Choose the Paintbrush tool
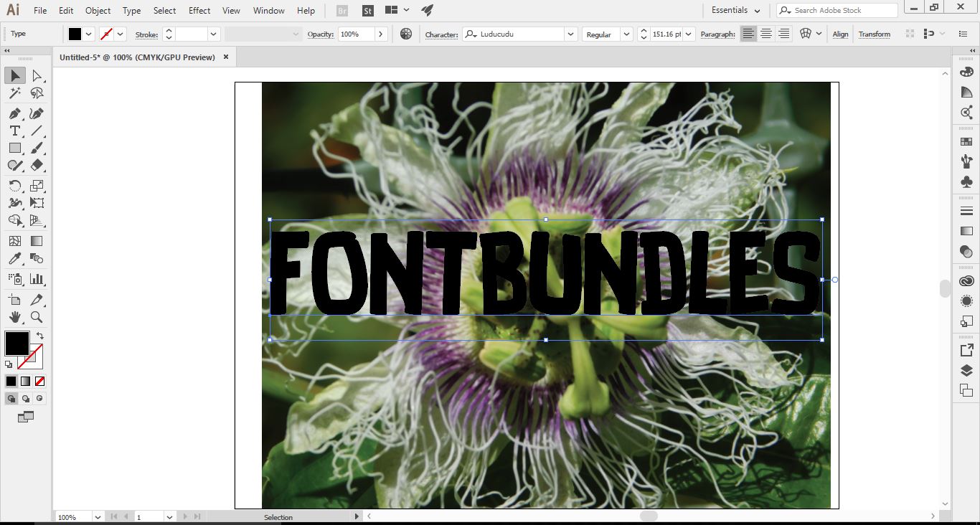Image resolution: width=980 pixels, height=525 pixels. click(37, 148)
